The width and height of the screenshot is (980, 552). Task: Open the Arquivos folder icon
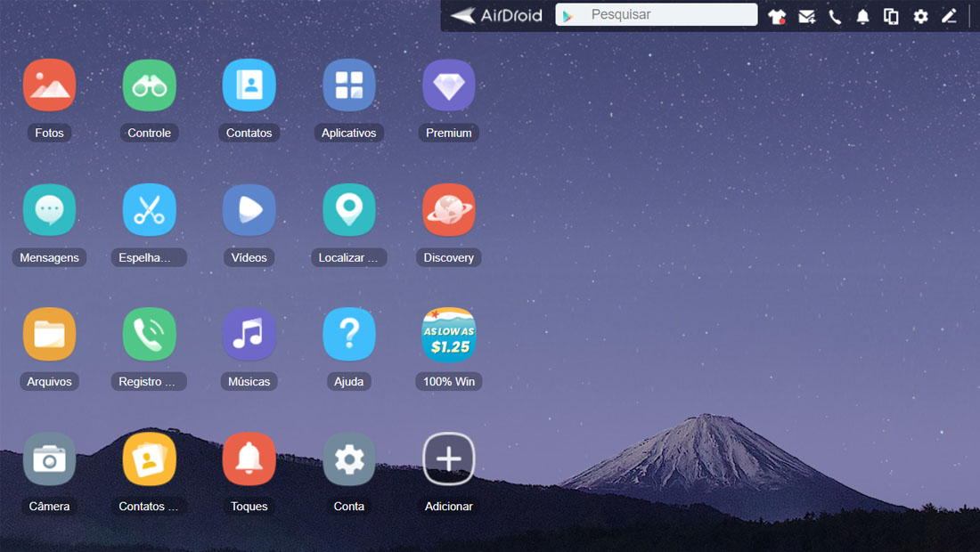point(49,334)
